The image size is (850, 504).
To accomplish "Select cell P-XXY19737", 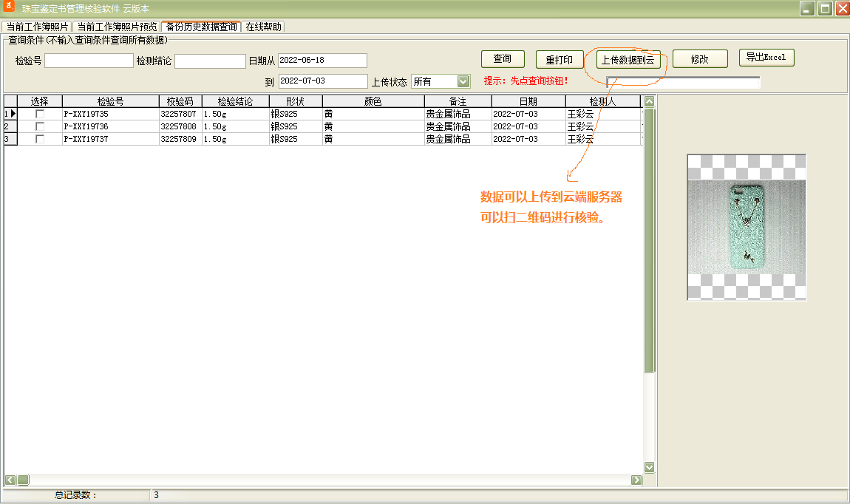I will (111, 139).
